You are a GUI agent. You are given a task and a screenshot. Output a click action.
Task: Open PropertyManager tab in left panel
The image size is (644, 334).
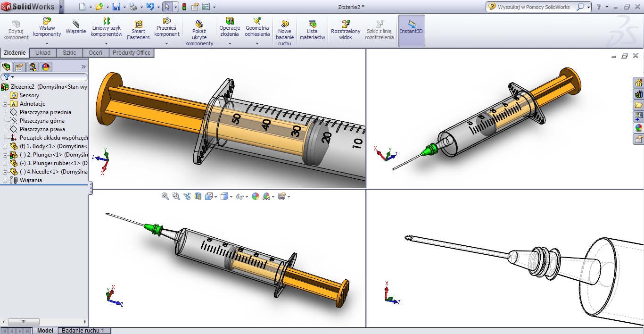click(19, 67)
